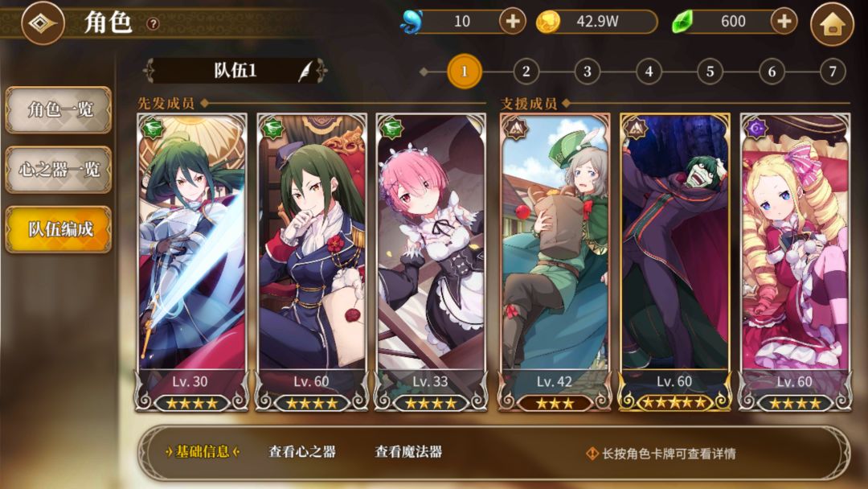Select the five-star Lv. 60 support card
The height and width of the screenshot is (489, 868).
pyautogui.click(x=674, y=262)
